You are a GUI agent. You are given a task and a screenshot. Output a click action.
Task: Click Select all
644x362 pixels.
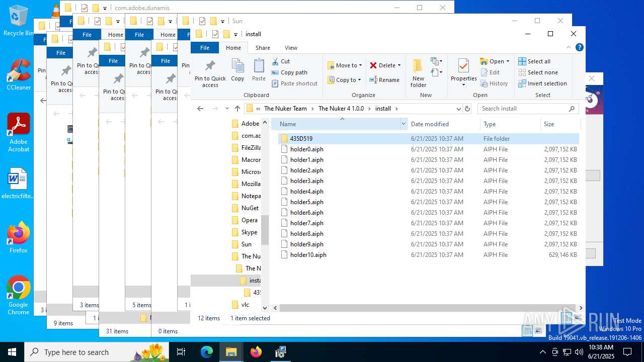pos(534,61)
